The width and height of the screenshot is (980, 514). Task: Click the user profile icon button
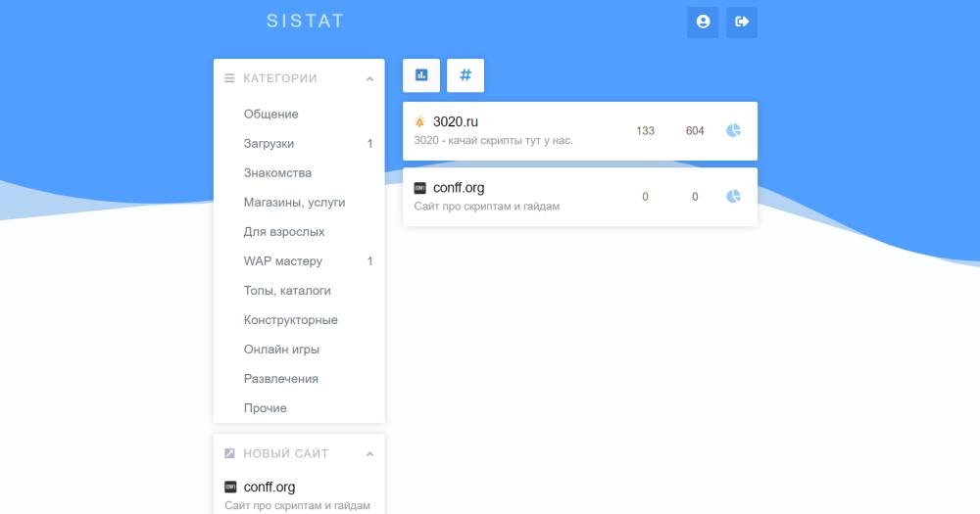coord(703,22)
